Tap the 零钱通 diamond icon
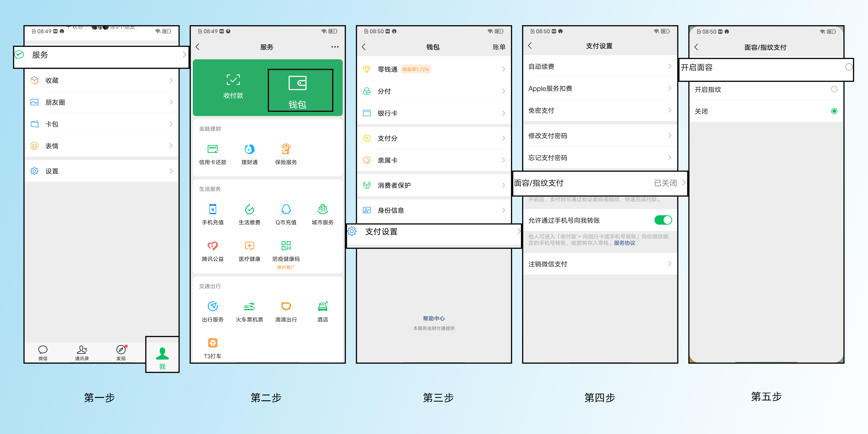 tap(367, 69)
